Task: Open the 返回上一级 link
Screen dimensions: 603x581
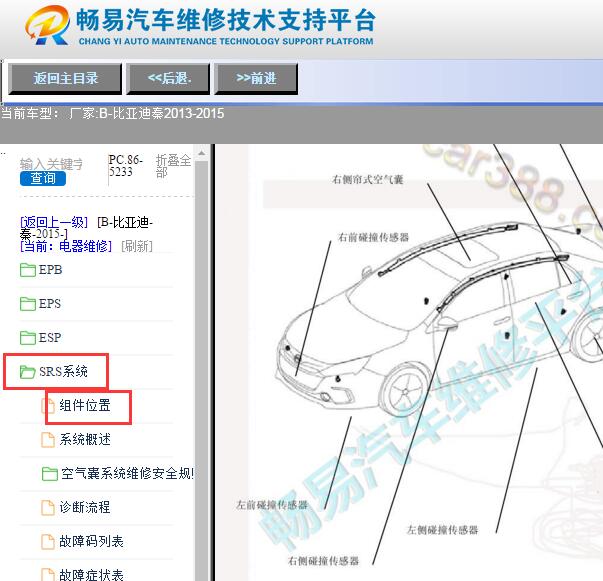Action: pyautogui.click(x=54, y=222)
